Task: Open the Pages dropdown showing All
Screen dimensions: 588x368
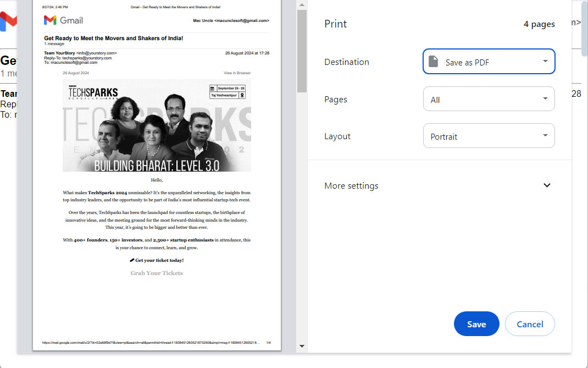Action: [x=489, y=99]
